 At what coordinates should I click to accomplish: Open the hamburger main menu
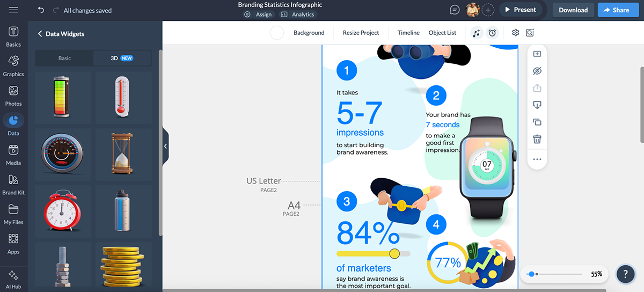coord(13,10)
